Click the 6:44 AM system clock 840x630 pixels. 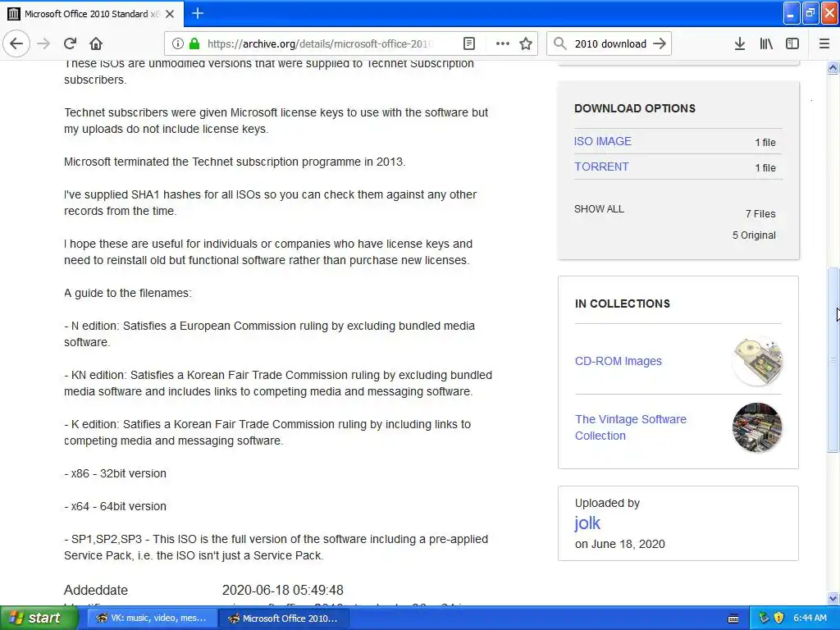coord(810,619)
